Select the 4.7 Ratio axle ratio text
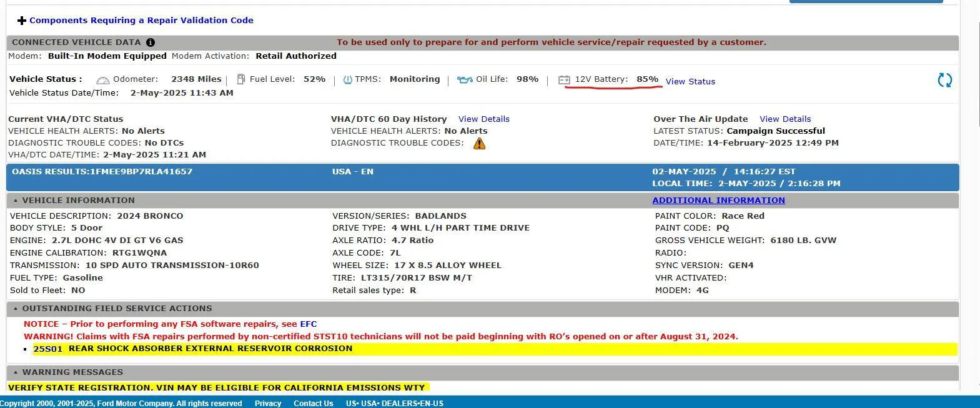This screenshot has height=408, width=980. point(412,240)
